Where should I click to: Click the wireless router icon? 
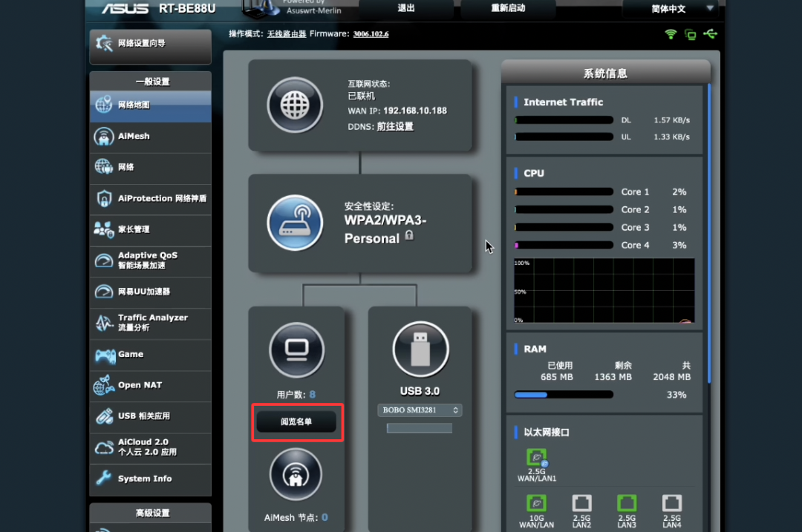295,223
